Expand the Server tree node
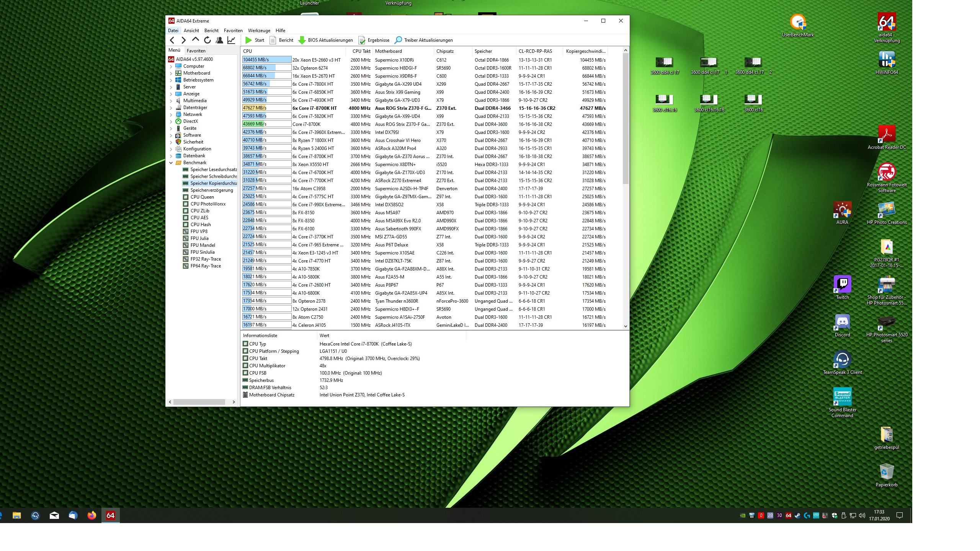The height and width of the screenshot is (551, 980). [171, 87]
